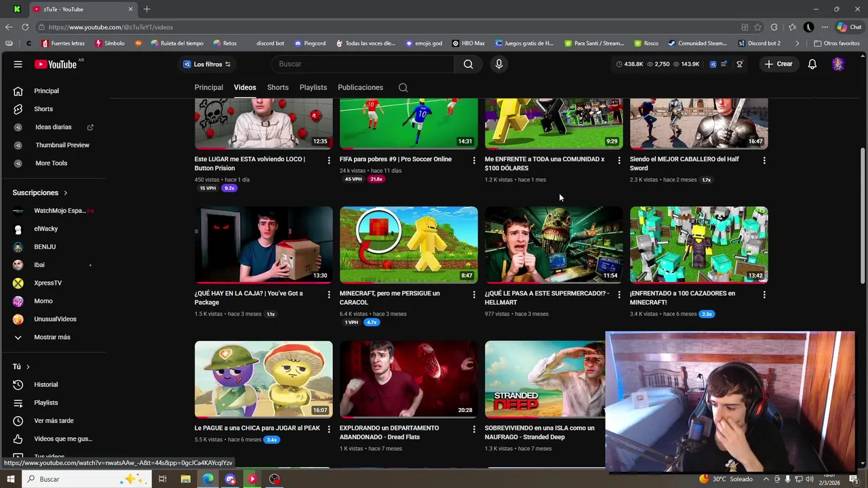Open the Dread Flats video title
The height and width of the screenshot is (488, 868).
pyautogui.click(x=389, y=432)
